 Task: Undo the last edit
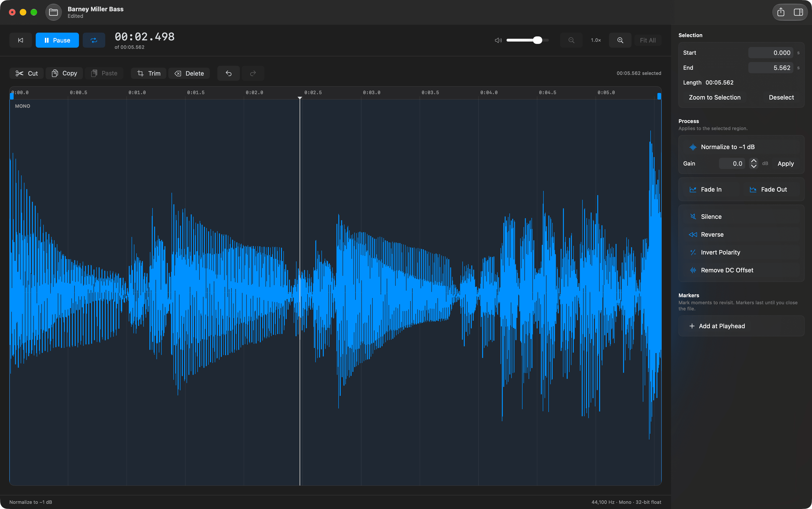coord(228,73)
